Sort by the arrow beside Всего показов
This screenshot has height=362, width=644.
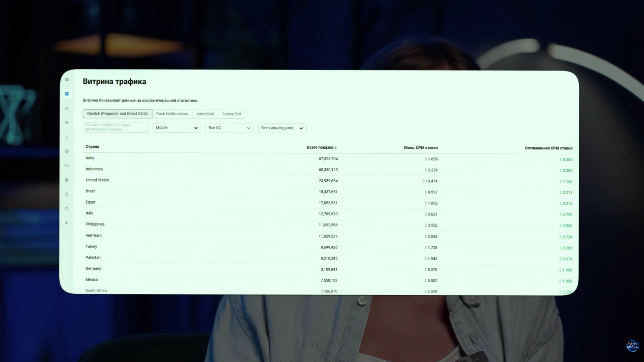336,147
